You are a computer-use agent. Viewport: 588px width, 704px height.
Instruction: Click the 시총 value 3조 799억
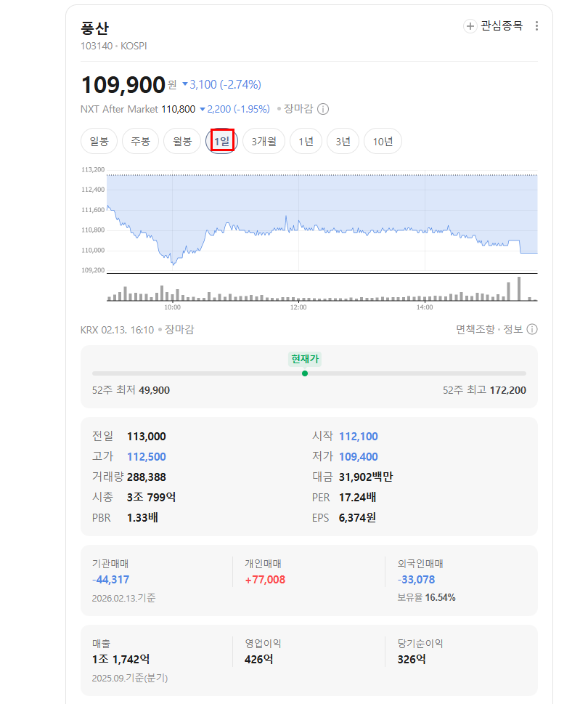(151, 497)
